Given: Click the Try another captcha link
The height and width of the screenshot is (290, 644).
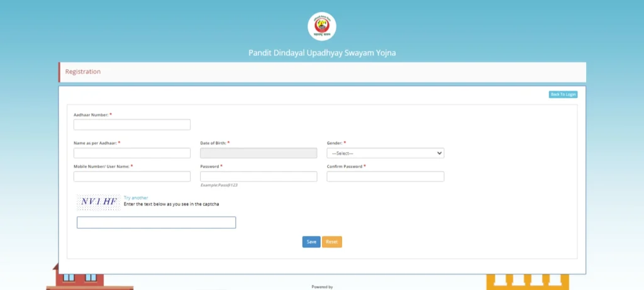Looking at the screenshot, I should 136,198.
